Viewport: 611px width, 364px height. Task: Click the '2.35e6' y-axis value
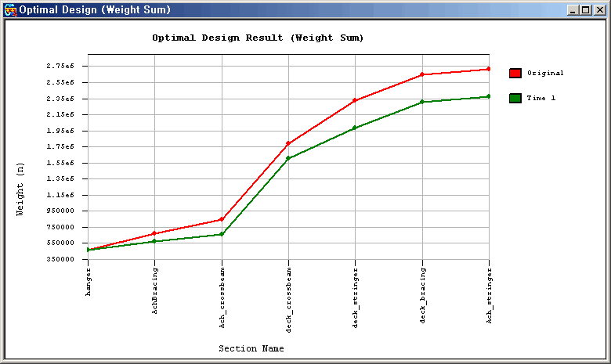60,99
